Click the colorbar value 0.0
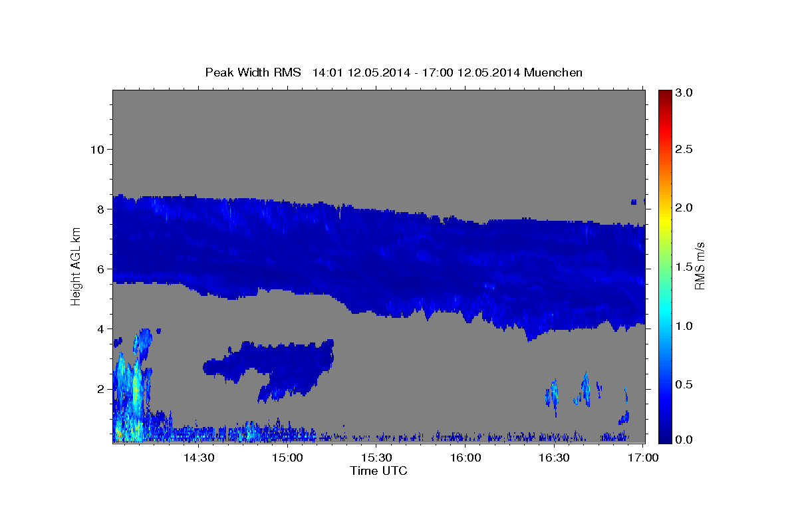 684,440
